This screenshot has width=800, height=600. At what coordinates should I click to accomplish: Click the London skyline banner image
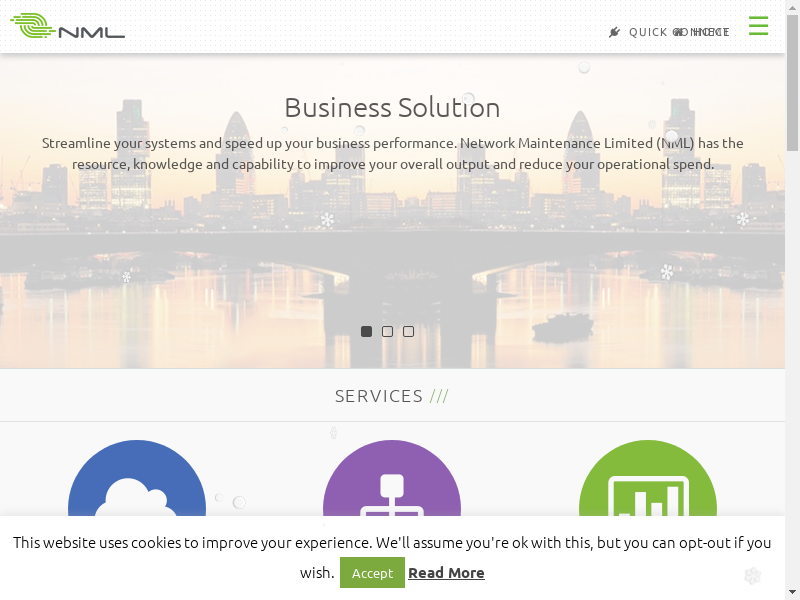coord(392,255)
